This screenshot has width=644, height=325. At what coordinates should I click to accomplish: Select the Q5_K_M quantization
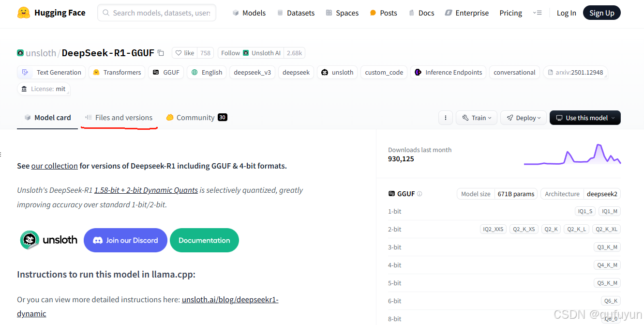coord(607,283)
